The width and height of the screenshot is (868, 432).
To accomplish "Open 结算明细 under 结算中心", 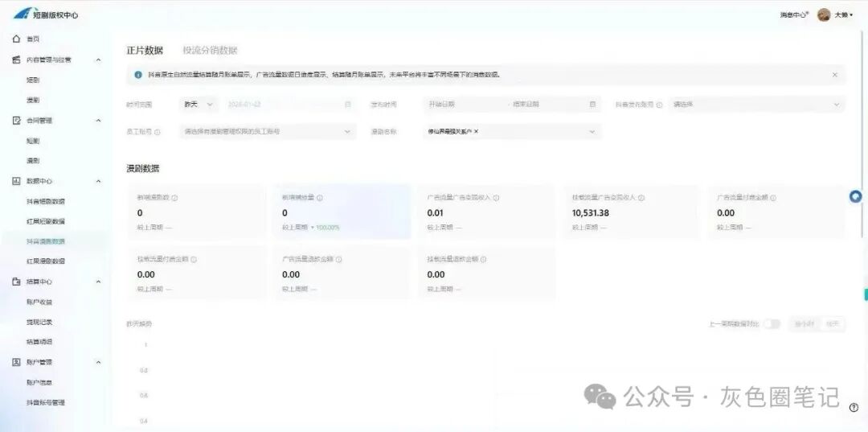I will 39,342.
